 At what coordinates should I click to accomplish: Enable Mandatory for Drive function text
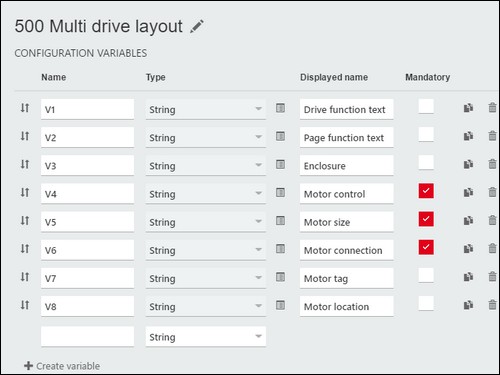click(426, 106)
